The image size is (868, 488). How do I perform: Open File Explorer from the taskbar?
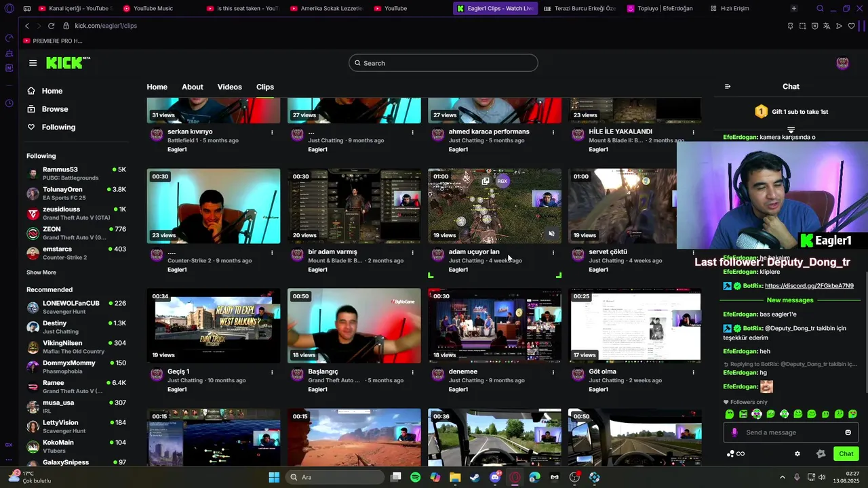click(x=455, y=477)
